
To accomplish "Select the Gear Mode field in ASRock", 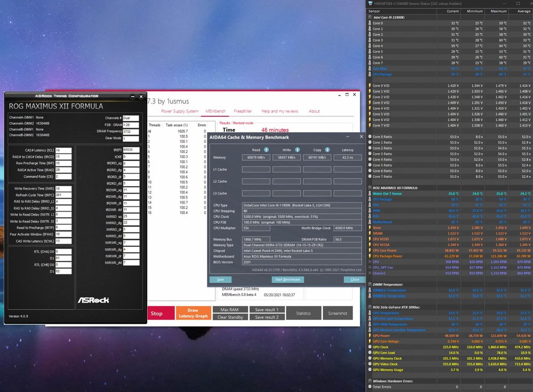I will point(131,138).
